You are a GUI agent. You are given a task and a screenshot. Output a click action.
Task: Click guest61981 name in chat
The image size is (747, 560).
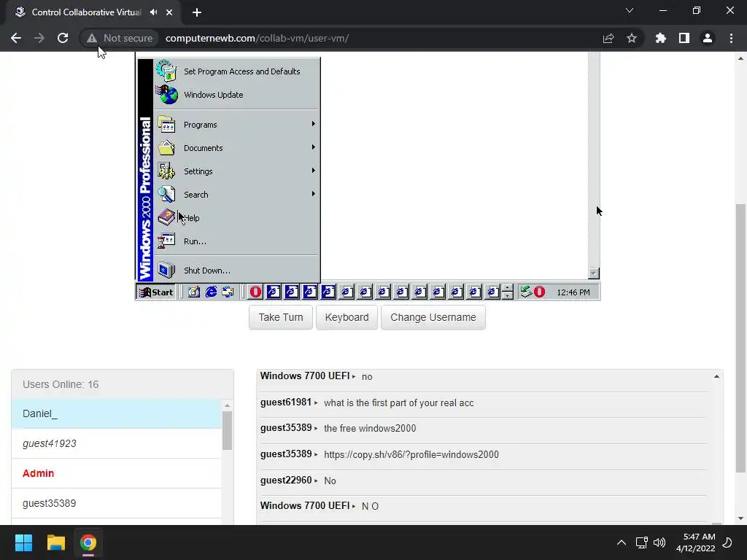(x=286, y=402)
